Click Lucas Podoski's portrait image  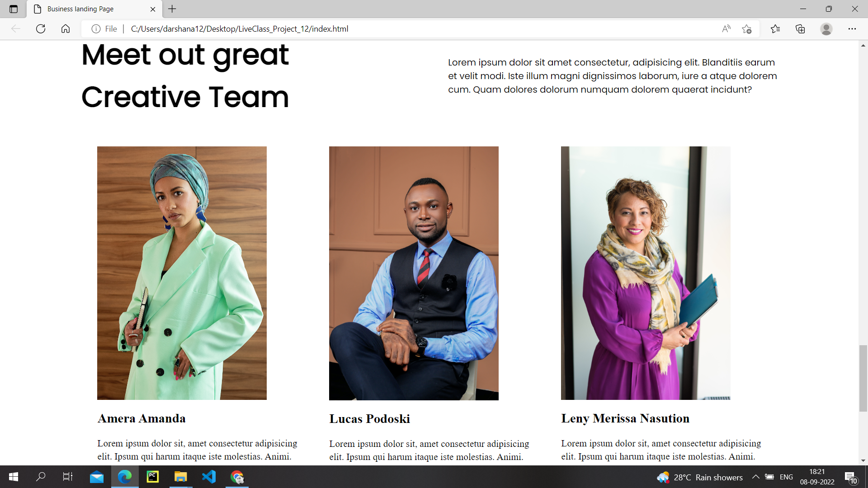click(414, 273)
